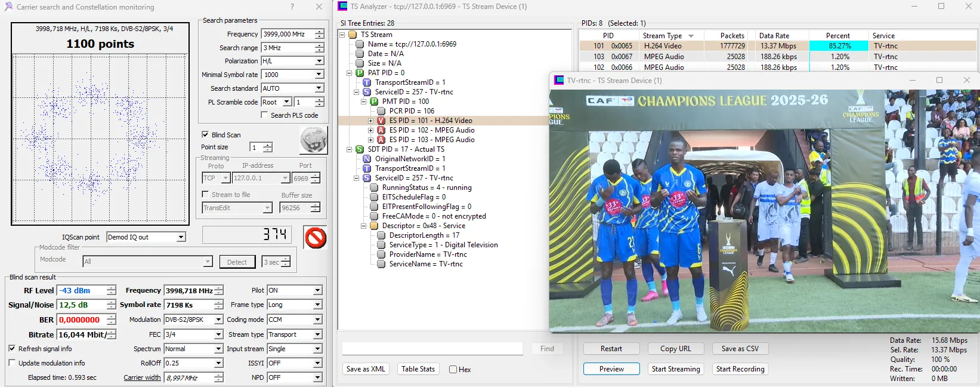The width and height of the screenshot is (980, 387).
Task: Click the Save as XML button
Action: coord(366,369)
